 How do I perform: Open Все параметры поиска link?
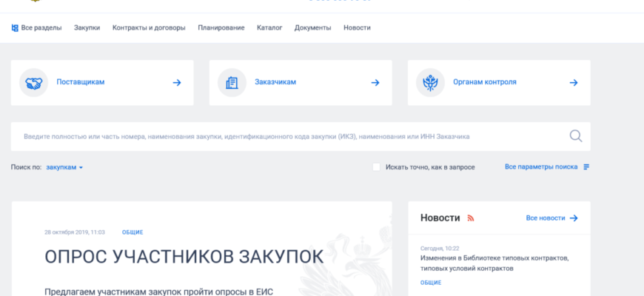click(x=541, y=166)
